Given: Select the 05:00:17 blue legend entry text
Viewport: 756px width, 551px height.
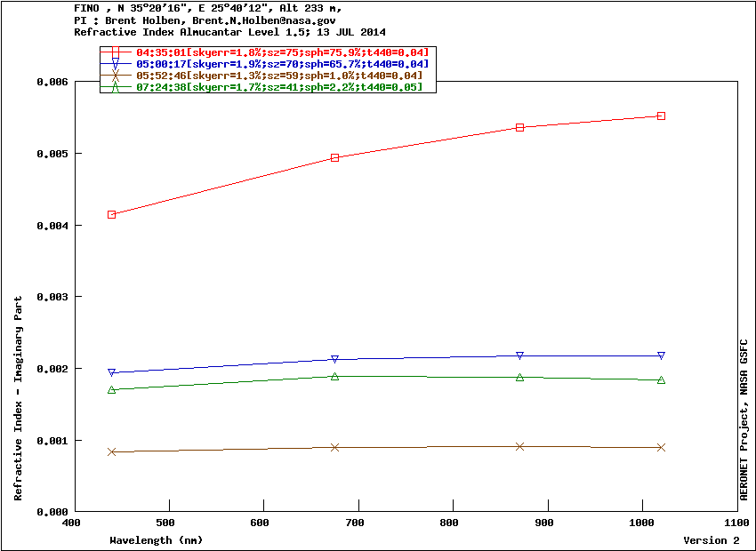Looking at the screenshot, I should click(x=282, y=64).
